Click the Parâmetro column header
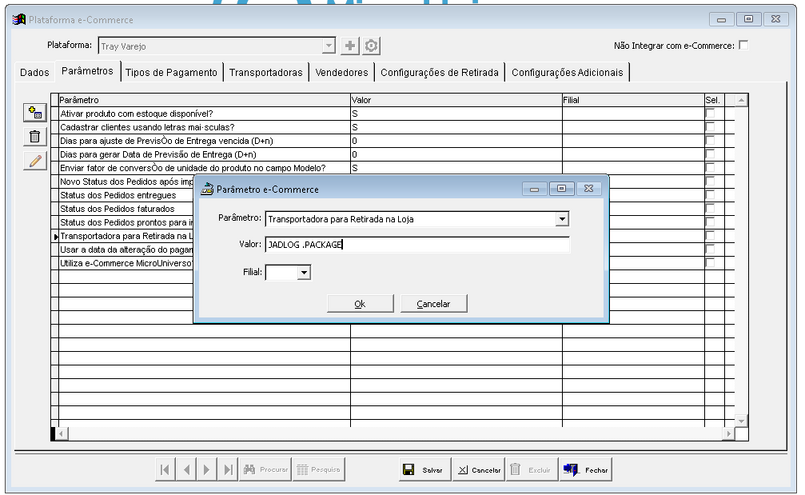805x495 pixels. [x=204, y=100]
